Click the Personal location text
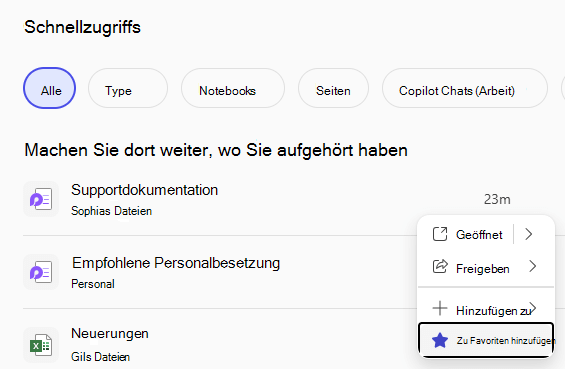Image resolution: width=565 pixels, height=369 pixels. (x=93, y=284)
